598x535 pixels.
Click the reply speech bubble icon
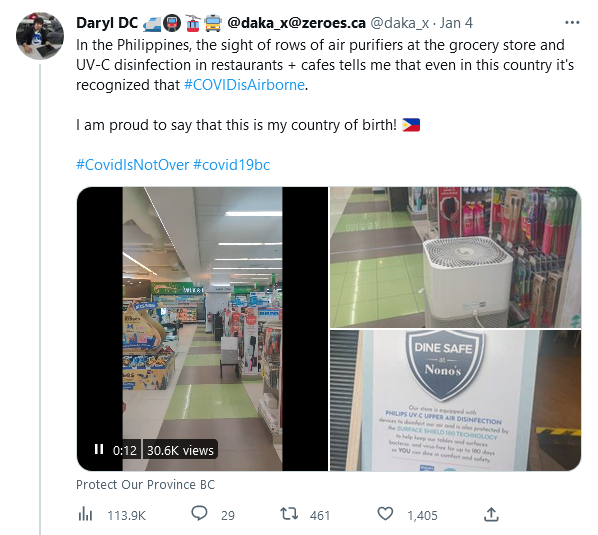199,513
